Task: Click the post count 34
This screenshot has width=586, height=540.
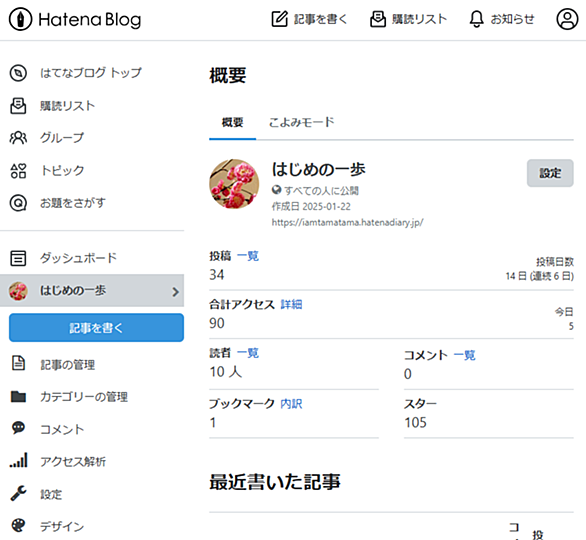Action: [216, 275]
